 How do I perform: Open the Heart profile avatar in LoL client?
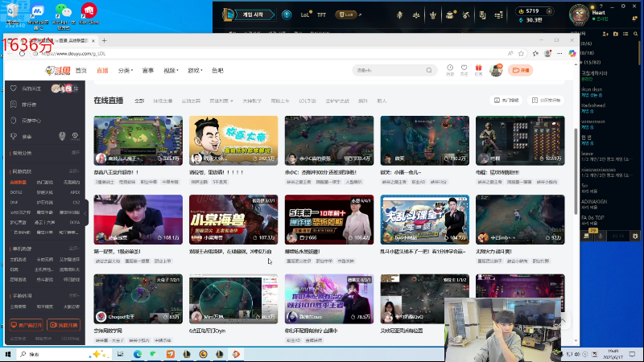[579, 14]
